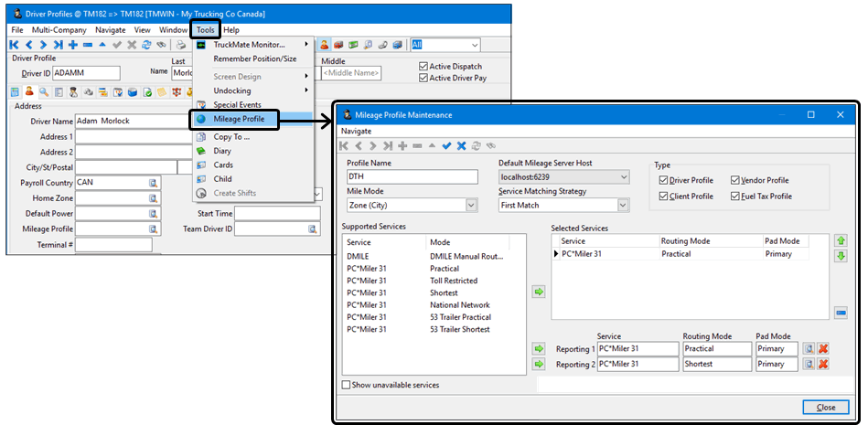Enable Show unavailable services
The image size is (868, 425).
pyautogui.click(x=348, y=385)
